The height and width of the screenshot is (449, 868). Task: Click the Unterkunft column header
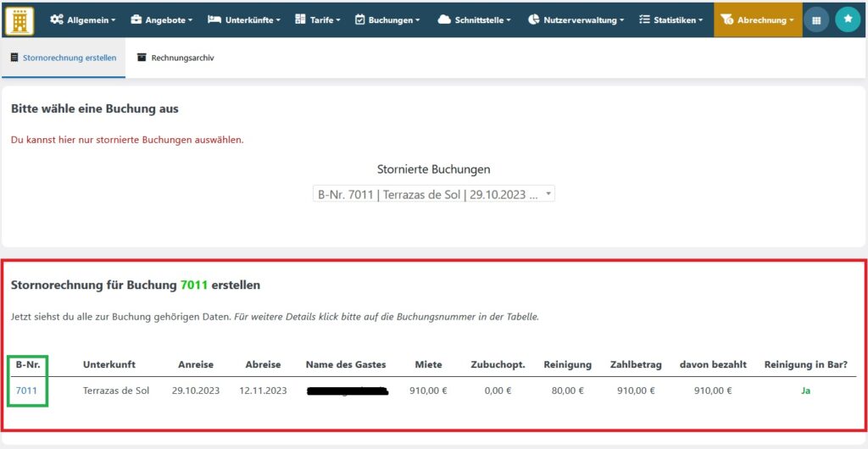click(x=109, y=364)
